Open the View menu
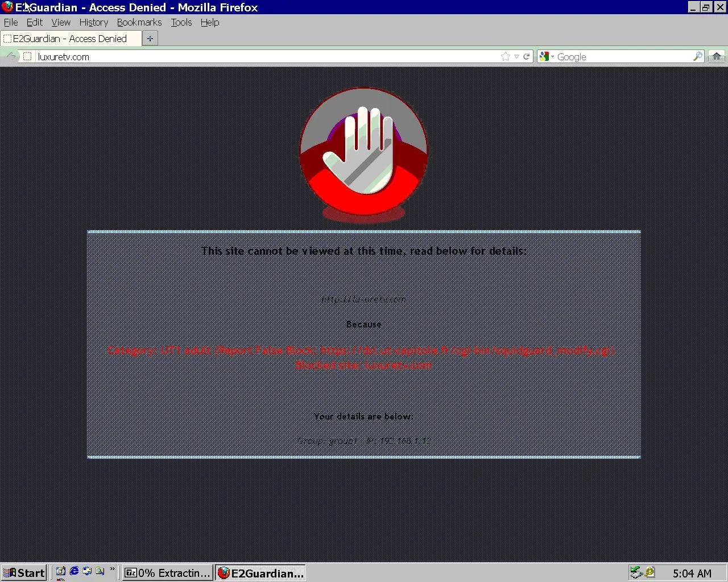The image size is (728, 582). click(61, 22)
